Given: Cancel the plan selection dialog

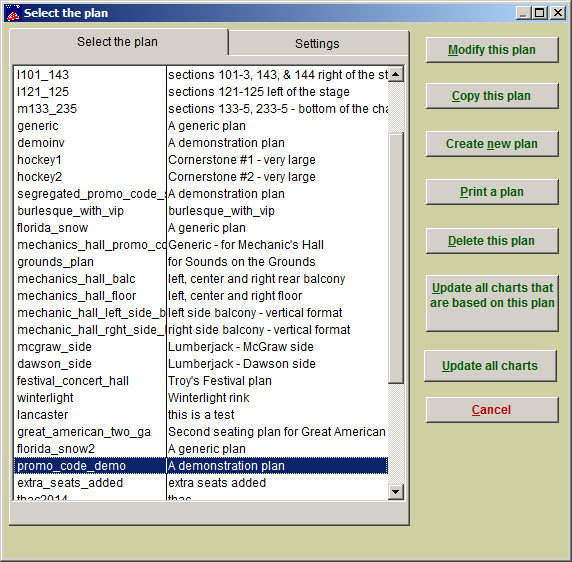Looking at the screenshot, I should click(492, 410).
